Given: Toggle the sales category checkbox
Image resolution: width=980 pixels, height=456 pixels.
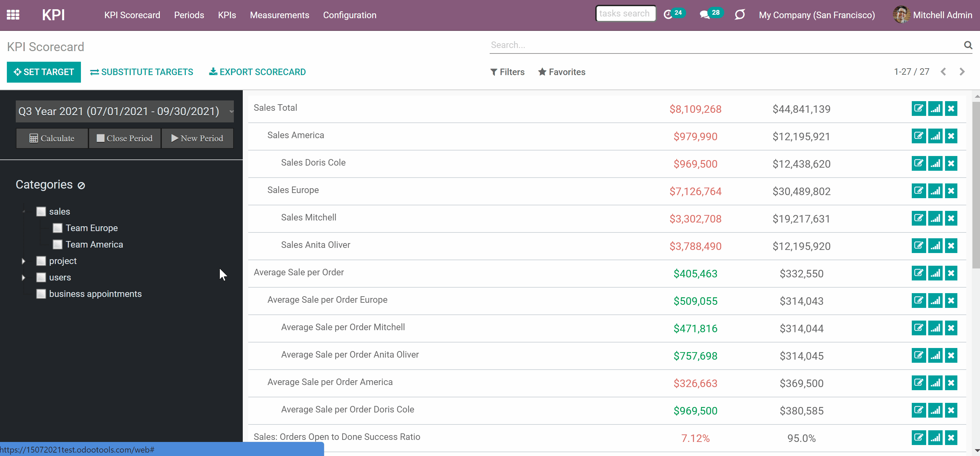Looking at the screenshot, I should (41, 212).
